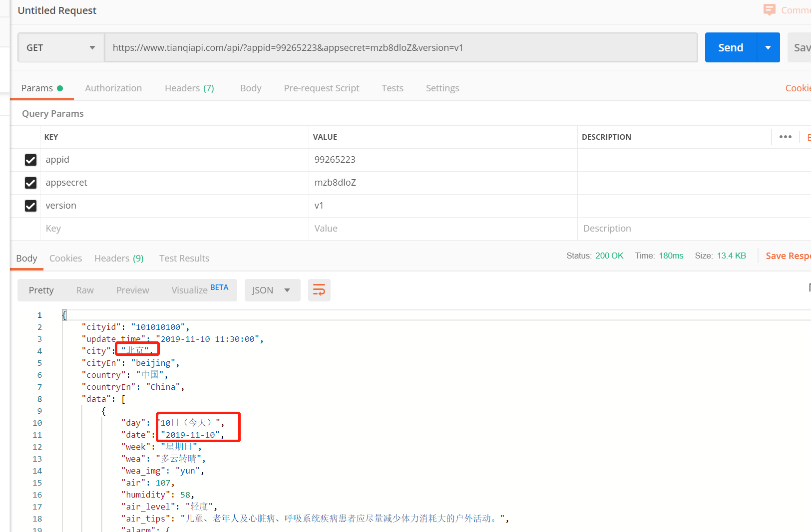Screen dimensions: 811x532
Task: Click the version value v1
Action: pos(319,206)
